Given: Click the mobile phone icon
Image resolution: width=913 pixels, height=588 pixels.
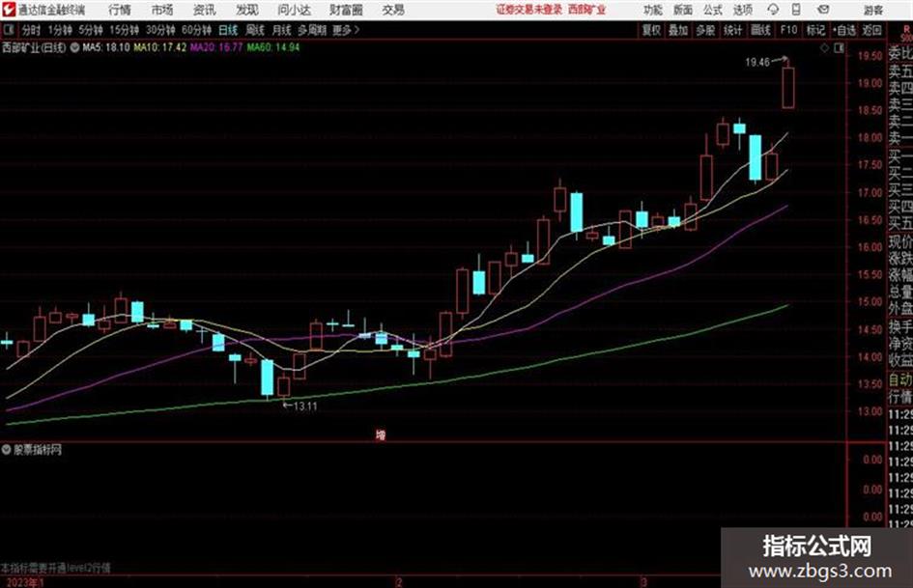Looking at the screenshot, I should 796,10.
